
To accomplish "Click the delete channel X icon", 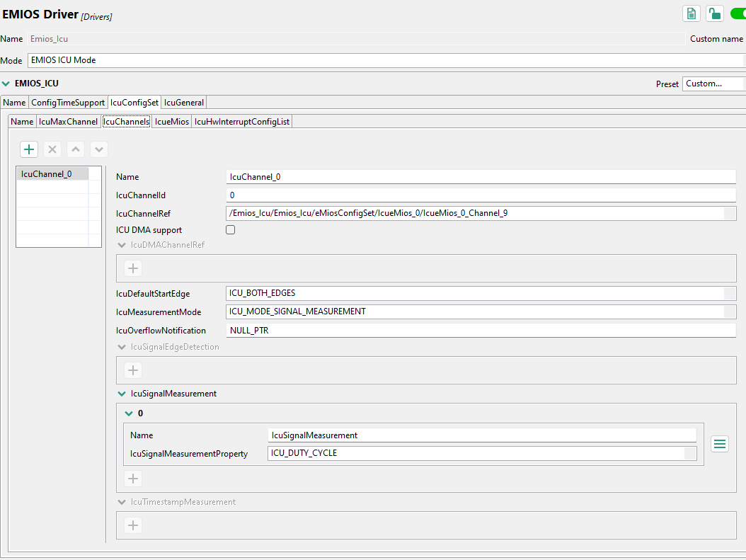I will 52,149.
